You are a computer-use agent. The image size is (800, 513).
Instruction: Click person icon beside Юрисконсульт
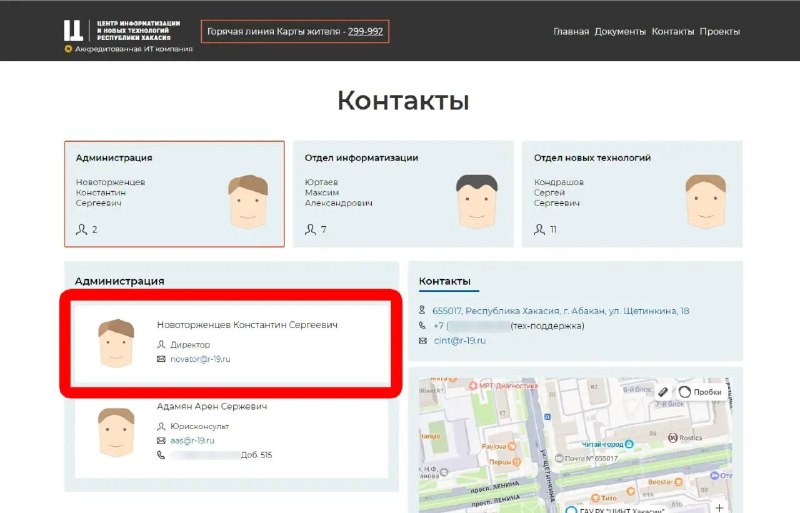[x=161, y=426]
